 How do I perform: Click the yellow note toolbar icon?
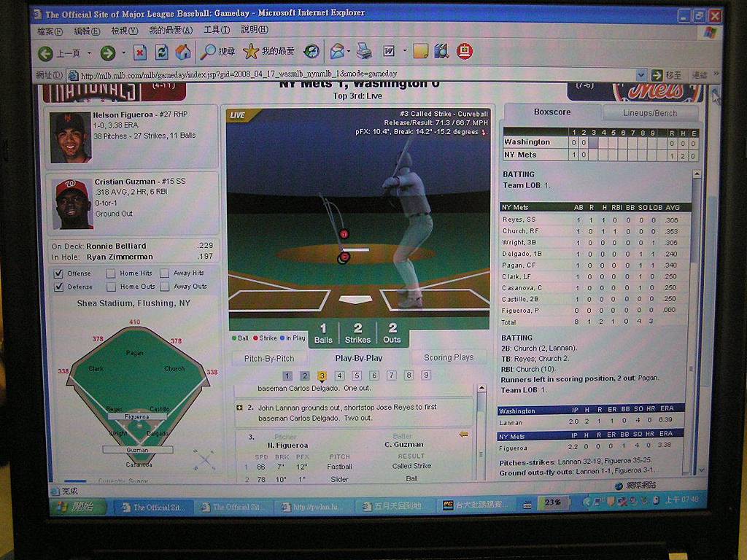(421, 51)
